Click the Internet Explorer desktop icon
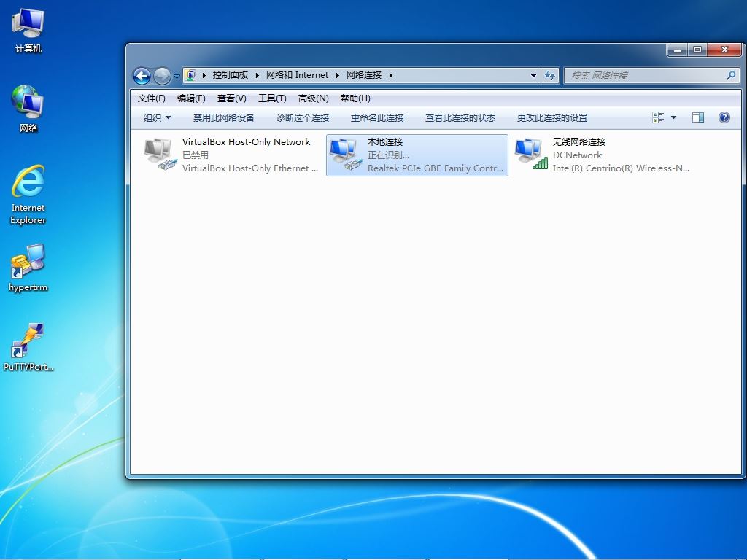This screenshot has width=747, height=560. (x=28, y=195)
